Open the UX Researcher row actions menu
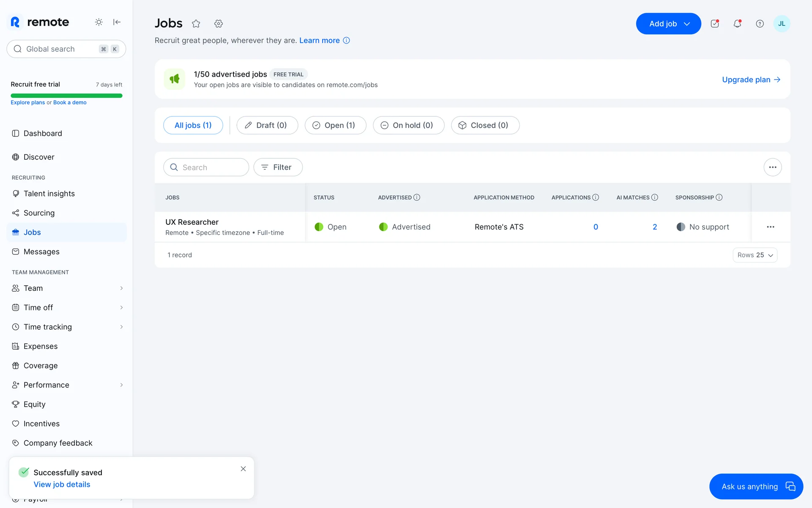The image size is (812, 508). click(771, 227)
